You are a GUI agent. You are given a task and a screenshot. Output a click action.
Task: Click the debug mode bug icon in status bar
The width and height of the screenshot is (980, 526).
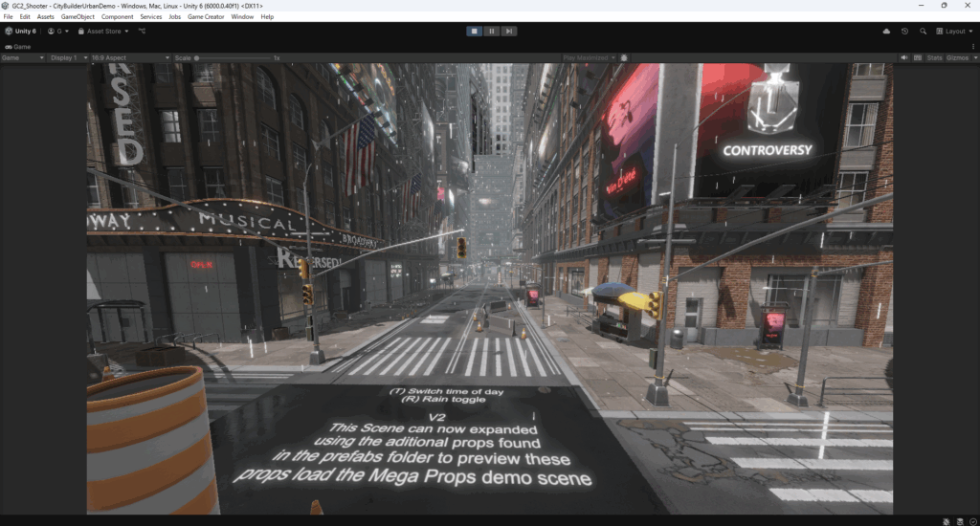click(946, 520)
